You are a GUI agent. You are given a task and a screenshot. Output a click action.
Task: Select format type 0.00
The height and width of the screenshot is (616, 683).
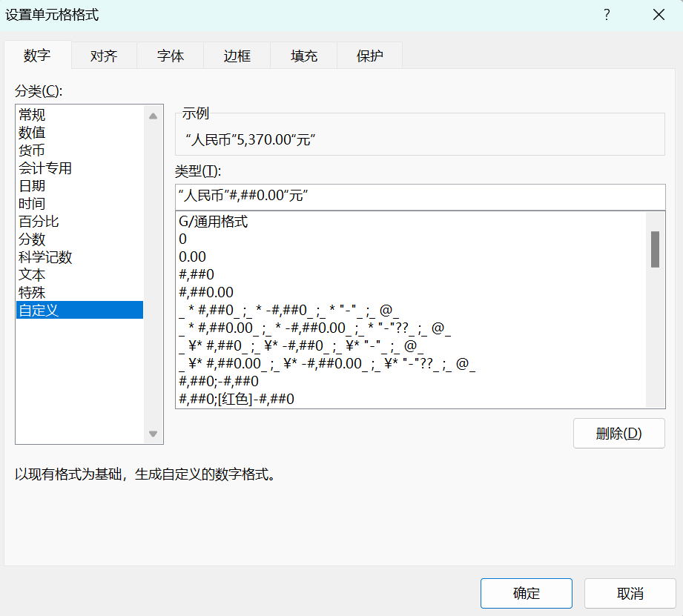[x=412, y=256]
